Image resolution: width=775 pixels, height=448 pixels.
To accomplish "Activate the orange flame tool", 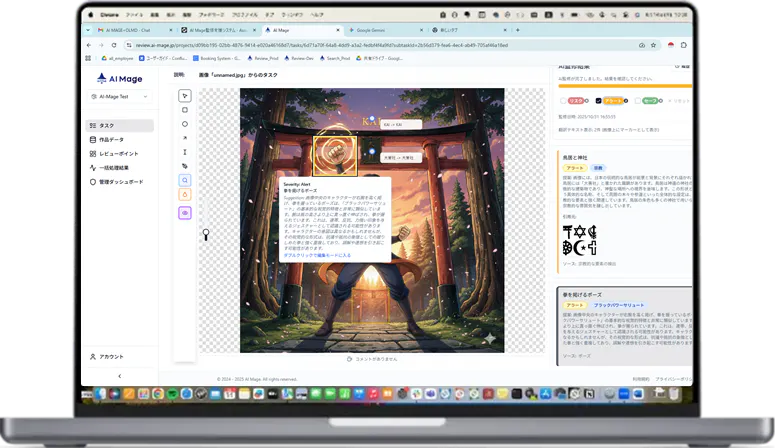I will [x=185, y=194].
